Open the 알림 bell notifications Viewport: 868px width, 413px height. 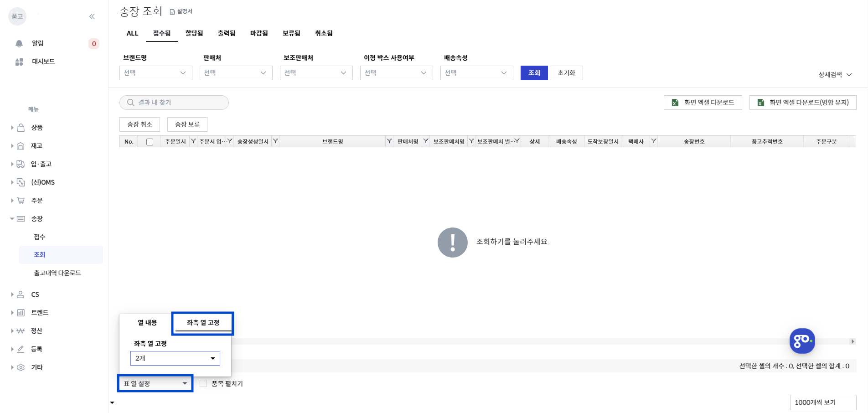(x=19, y=43)
